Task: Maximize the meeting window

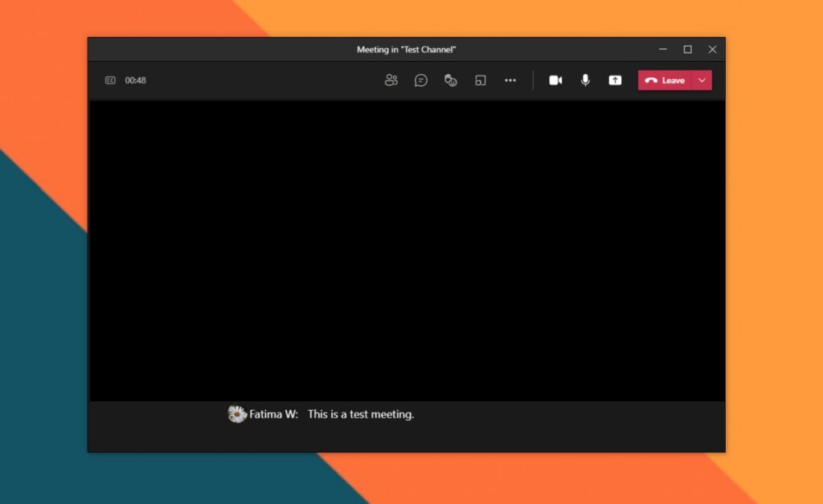Action: [687, 49]
